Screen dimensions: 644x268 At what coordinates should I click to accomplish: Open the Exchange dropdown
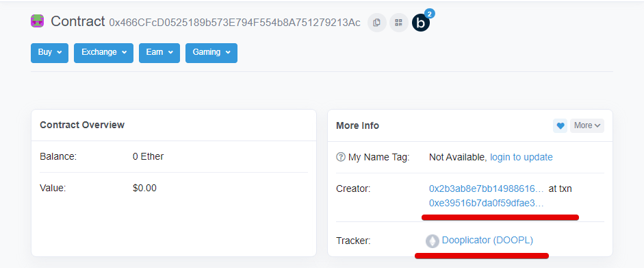tap(103, 53)
